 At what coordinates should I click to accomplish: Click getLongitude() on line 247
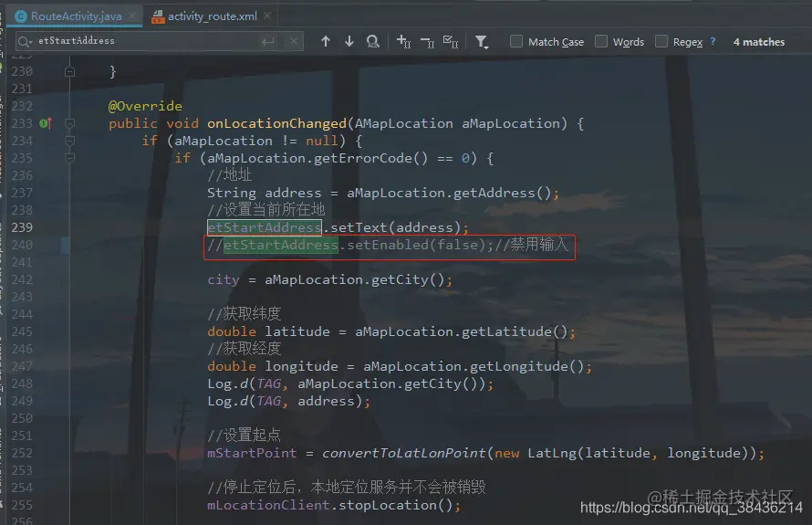[x=527, y=366]
